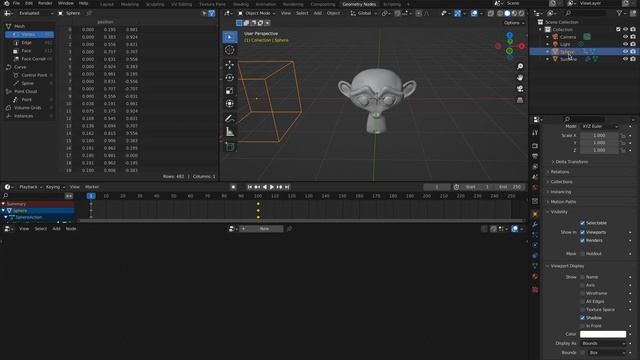Open the Window menu
This screenshot has width=640, height=360.
[66, 3]
